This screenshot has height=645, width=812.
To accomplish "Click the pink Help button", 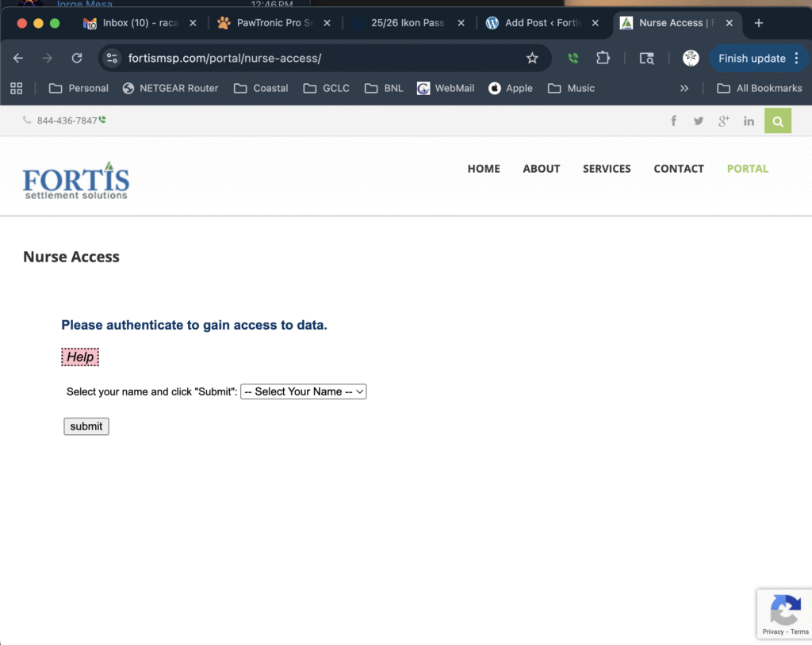I will pyautogui.click(x=80, y=357).
